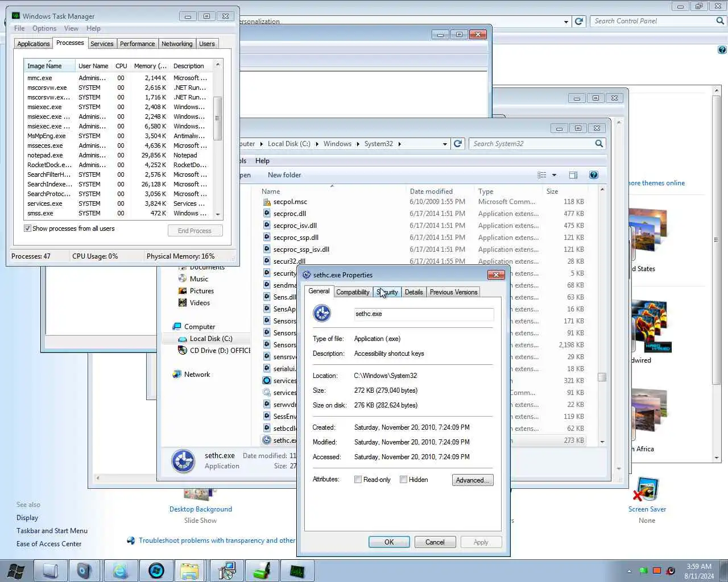Open the Windows Start menu orb
The width and height of the screenshot is (728, 582).
(x=15, y=571)
